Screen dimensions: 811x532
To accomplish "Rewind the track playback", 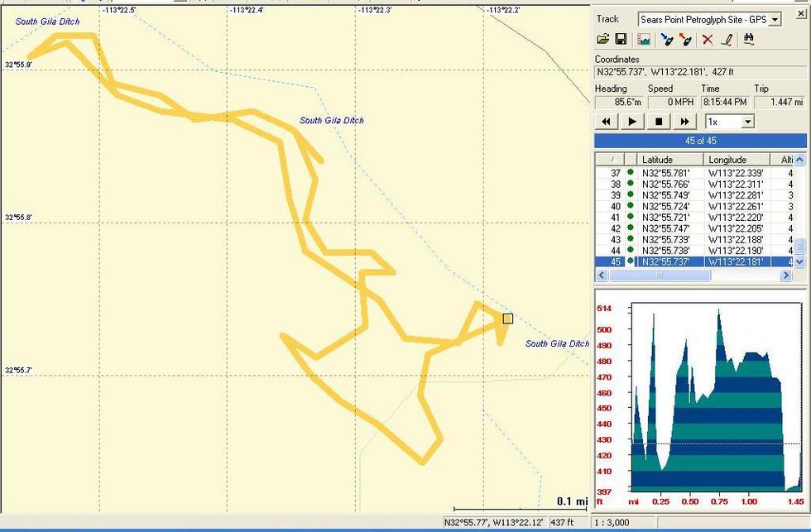I will pyautogui.click(x=606, y=122).
